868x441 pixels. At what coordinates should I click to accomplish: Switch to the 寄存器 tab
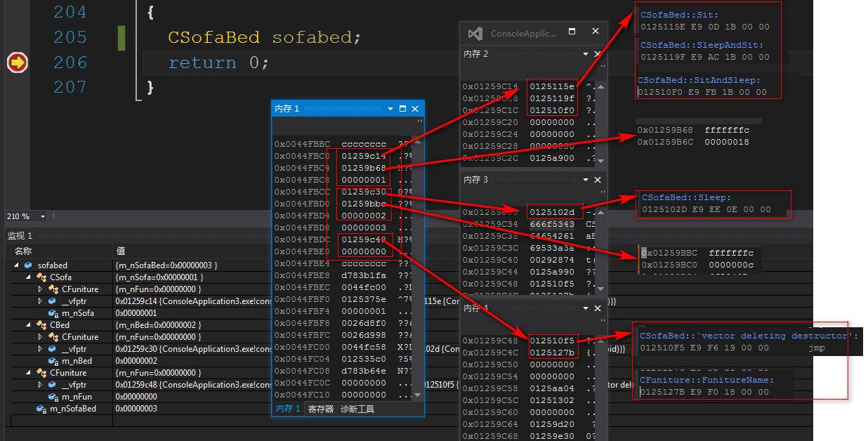coord(320,409)
